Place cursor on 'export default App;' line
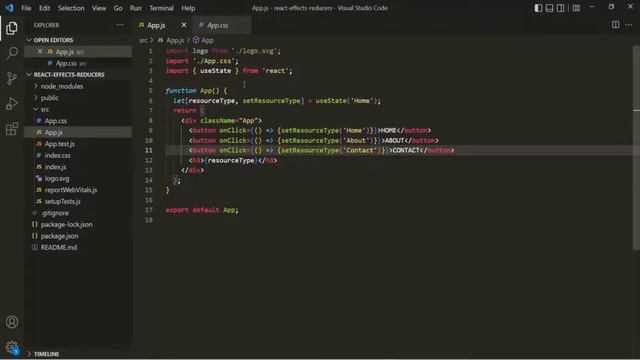This screenshot has height=360, width=640. [x=202, y=210]
